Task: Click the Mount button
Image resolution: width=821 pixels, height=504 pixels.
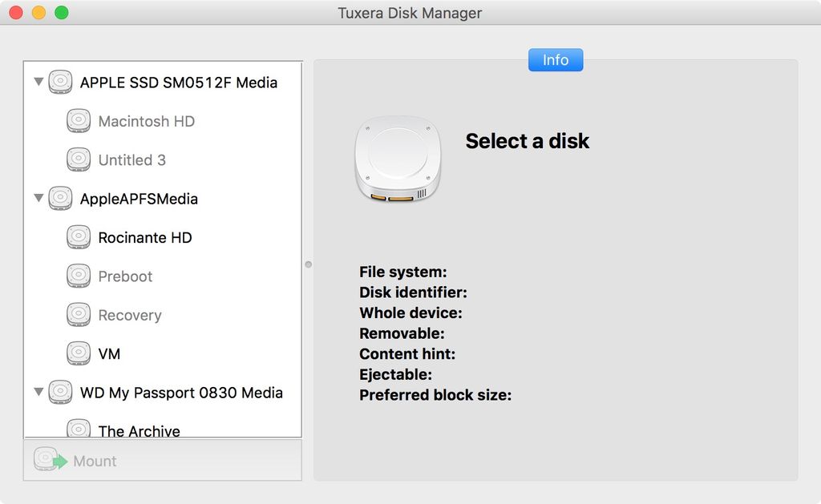Action: (x=96, y=461)
